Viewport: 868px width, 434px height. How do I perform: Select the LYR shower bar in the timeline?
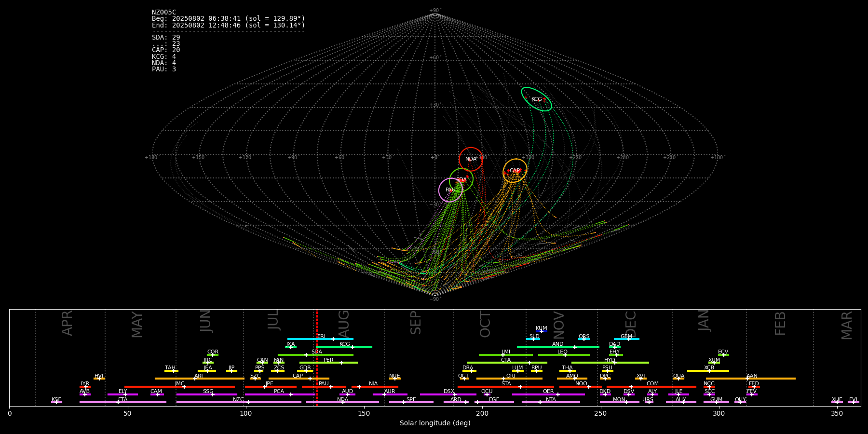85,386
